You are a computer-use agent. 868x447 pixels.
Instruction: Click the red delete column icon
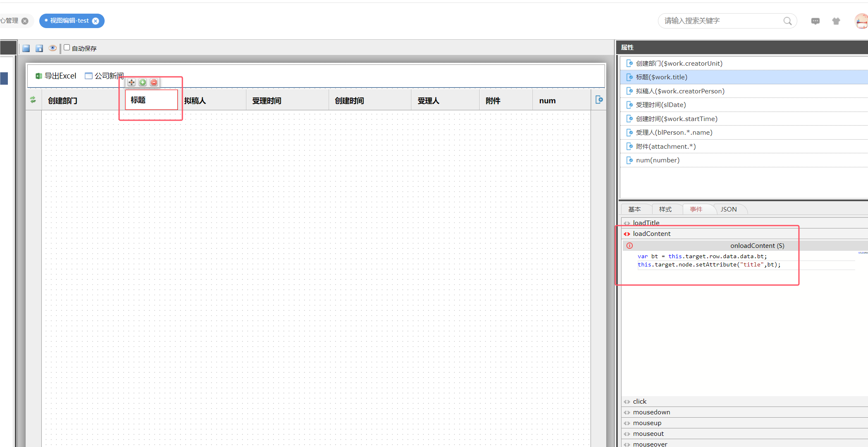click(154, 82)
